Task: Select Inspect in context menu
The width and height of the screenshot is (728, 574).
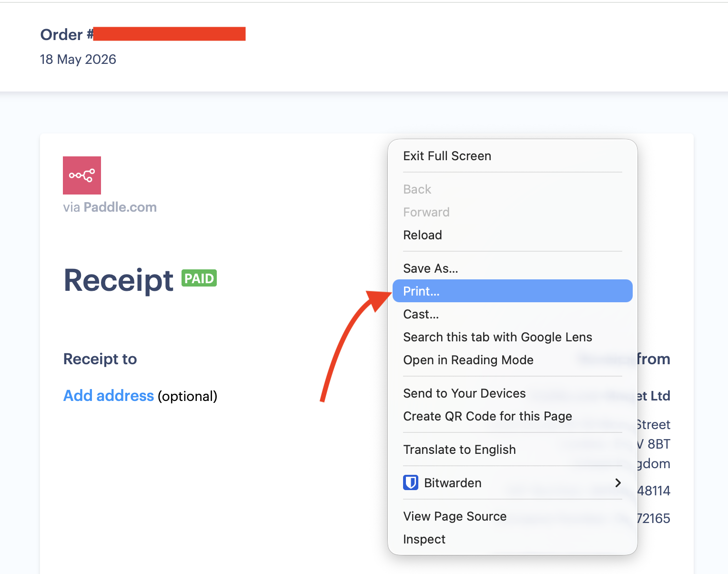Action: [x=513, y=539]
